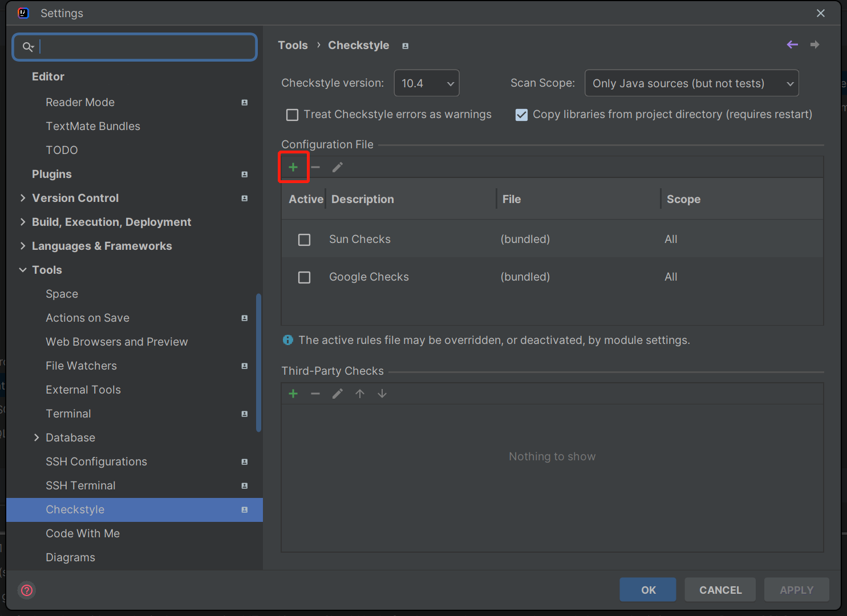The height and width of the screenshot is (616, 847).
Task: Move third-party check up with arrow
Action: pos(360,394)
